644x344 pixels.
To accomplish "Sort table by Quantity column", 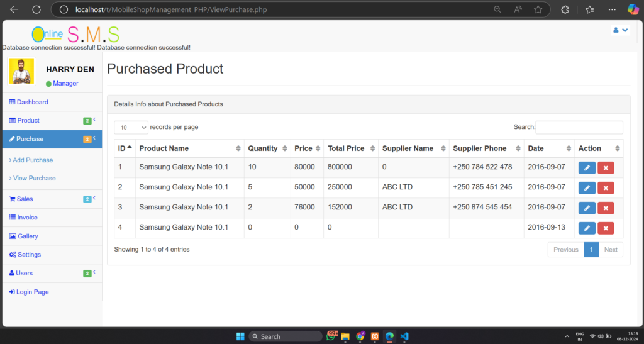I will [267, 148].
